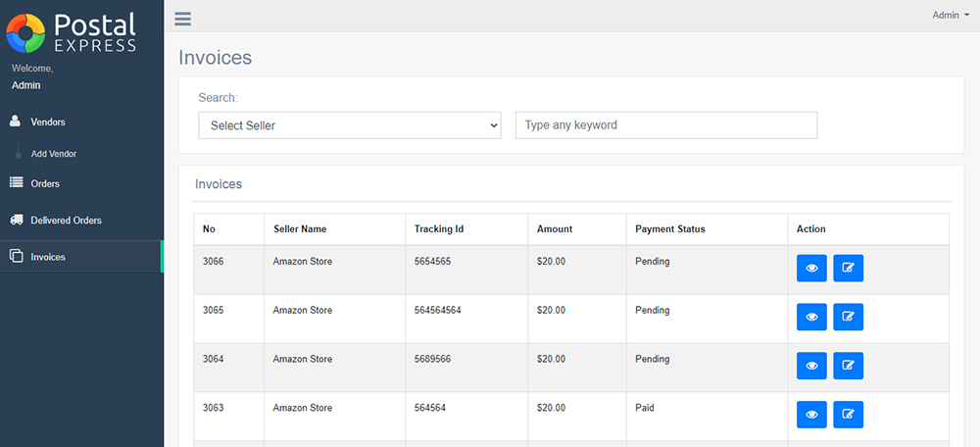Go to Add Vendor submenu item
The image size is (980, 447).
point(54,153)
